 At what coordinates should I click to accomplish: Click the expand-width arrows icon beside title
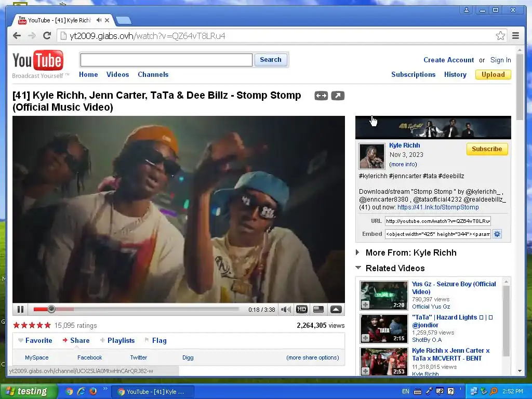(321, 96)
